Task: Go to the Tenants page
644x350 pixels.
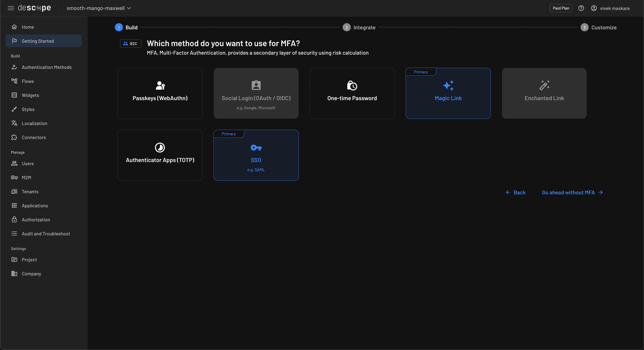Action: 30,191
